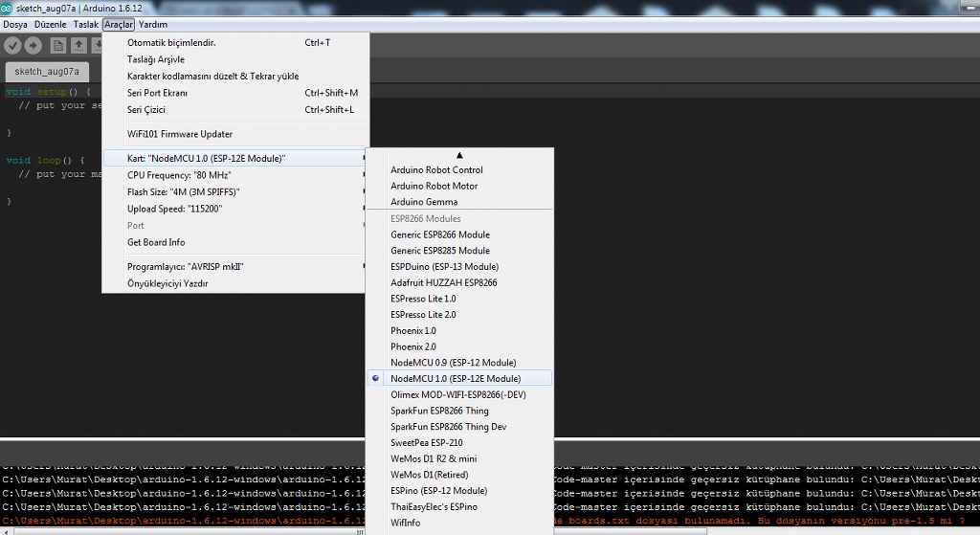Select Generic ESP8266 Module board
The width and height of the screenshot is (980, 535).
pyautogui.click(x=459, y=234)
